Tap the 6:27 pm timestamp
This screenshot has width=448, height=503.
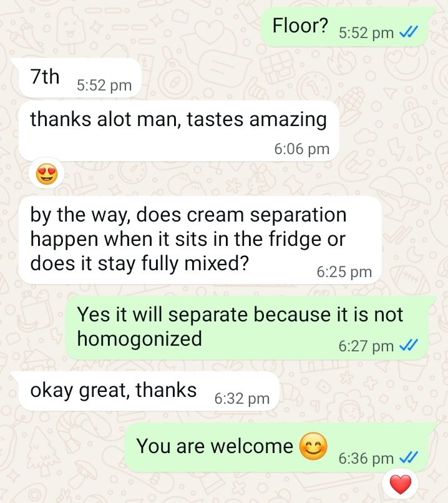coord(366,346)
